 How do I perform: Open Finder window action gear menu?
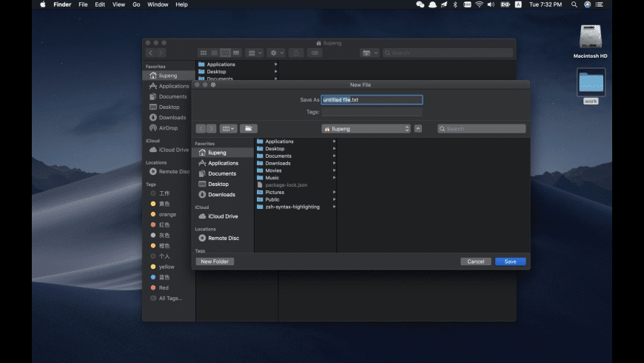[276, 53]
